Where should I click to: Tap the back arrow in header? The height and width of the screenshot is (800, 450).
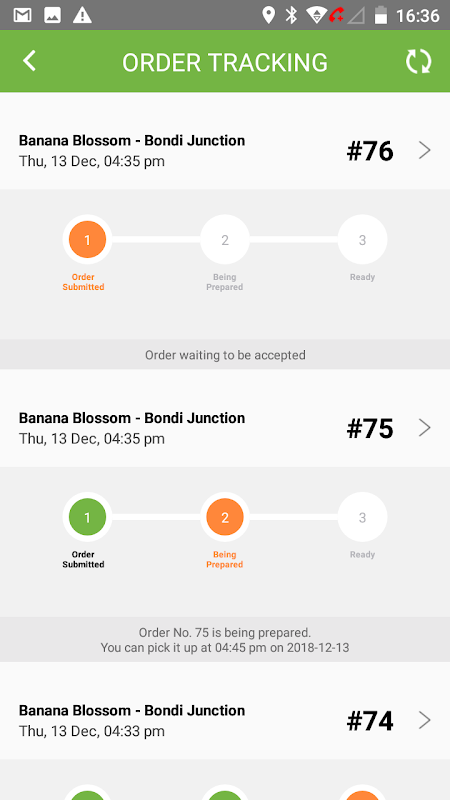click(x=30, y=61)
